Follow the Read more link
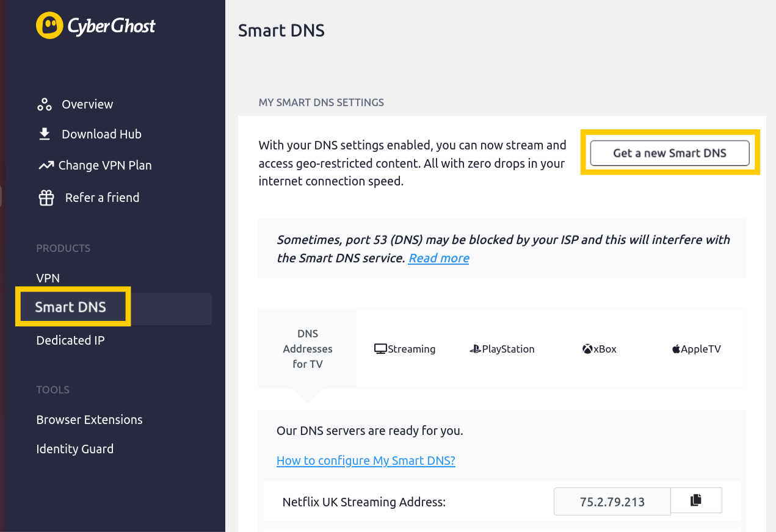This screenshot has height=532, width=776. (x=439, y=258)
